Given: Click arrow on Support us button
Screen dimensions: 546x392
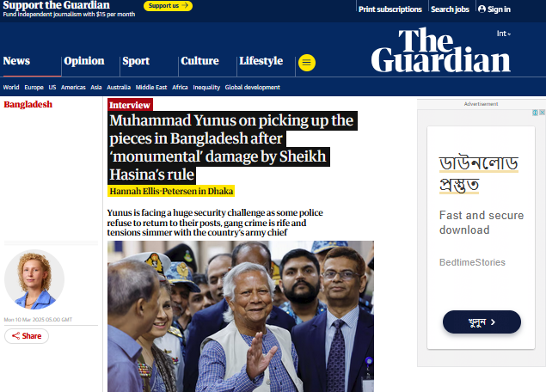Looking at the screenshot, I should tap(185, 5).
